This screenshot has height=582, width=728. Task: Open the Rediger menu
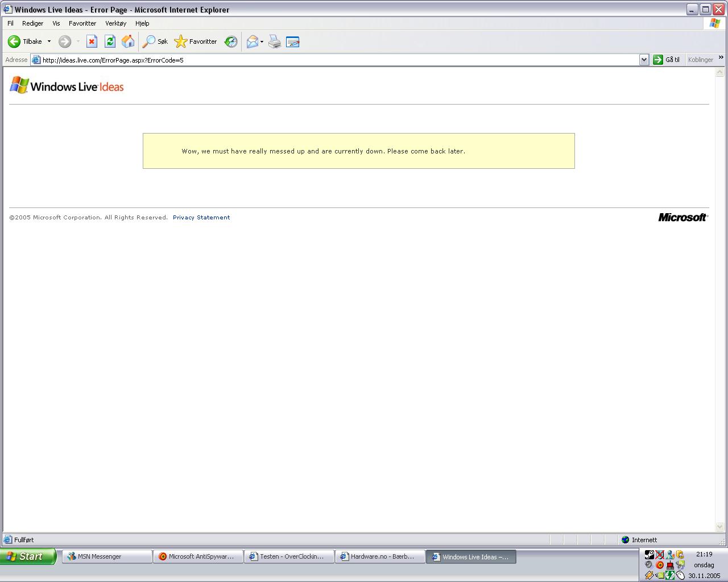[32, 23]
